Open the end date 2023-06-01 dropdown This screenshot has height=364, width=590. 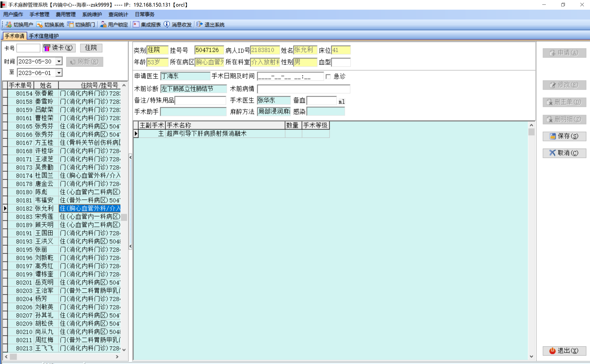coord(59,73)
